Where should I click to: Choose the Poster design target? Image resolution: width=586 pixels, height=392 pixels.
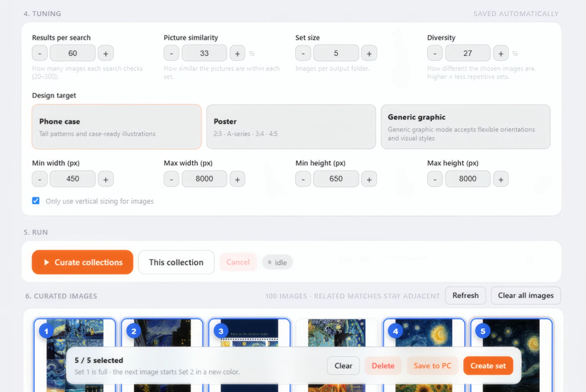[291, 127]
